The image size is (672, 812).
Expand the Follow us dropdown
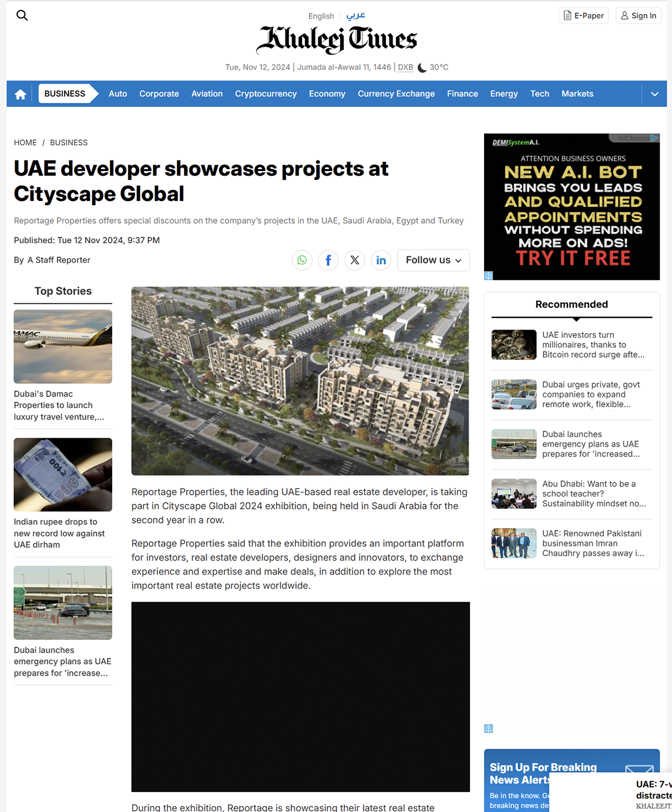[x=434, y=260]
